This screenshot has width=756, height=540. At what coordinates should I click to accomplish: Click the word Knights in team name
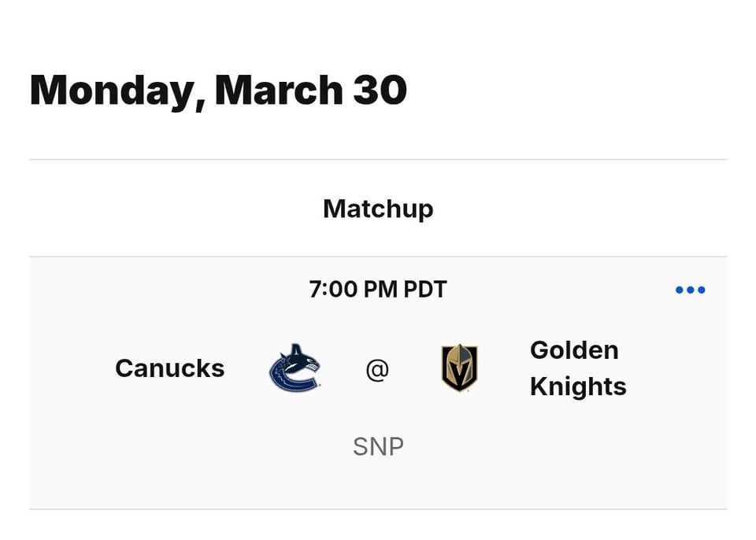[x=578, y=387]
